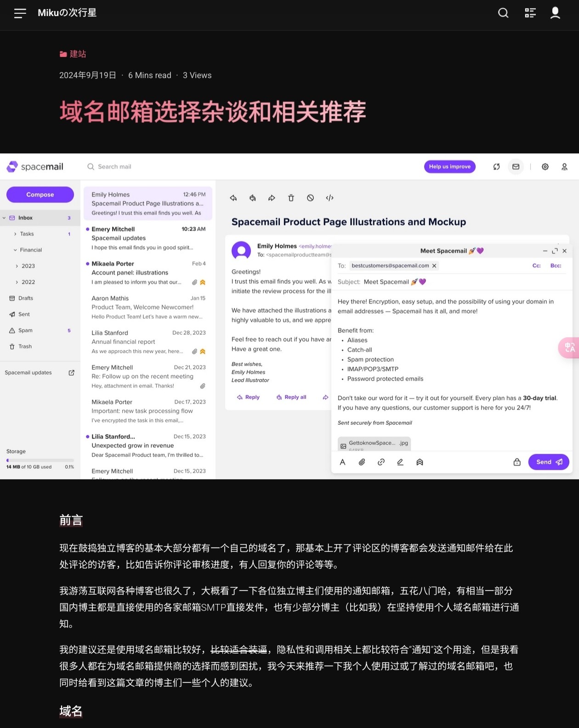
Task: Open Emery Mitchell Spacemail updates email
Action: [x=148, y=238]
